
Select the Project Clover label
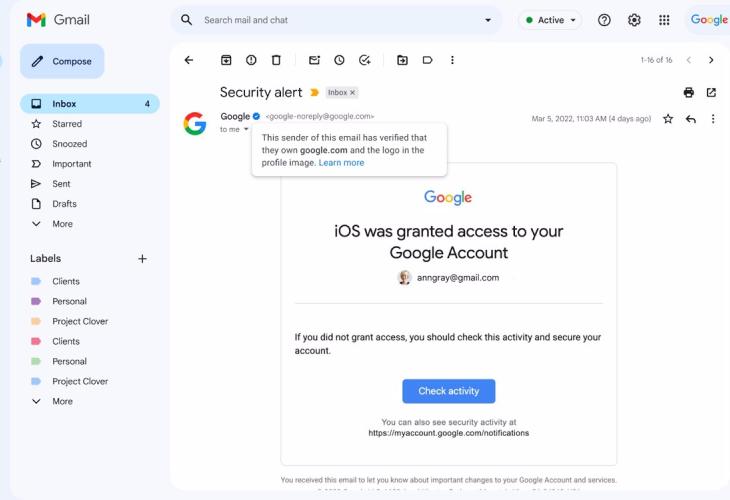pyautogui.click(x=80, y=321)
